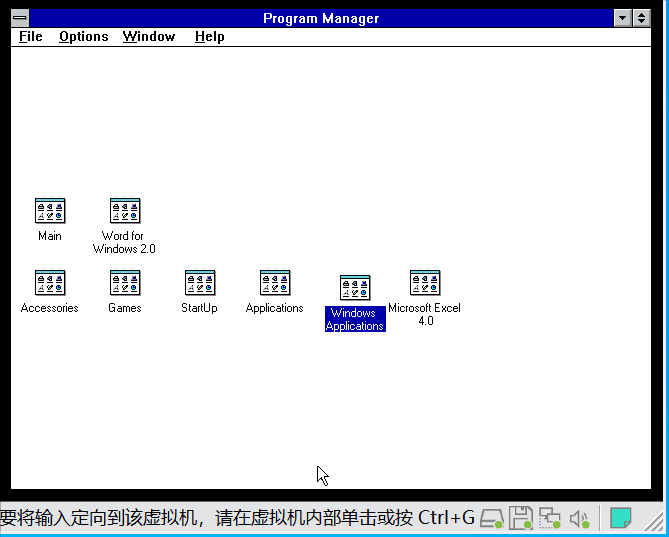Click the 'Word for Windows 2.0' label
The image size is (669, 537).
pos(124,242)
